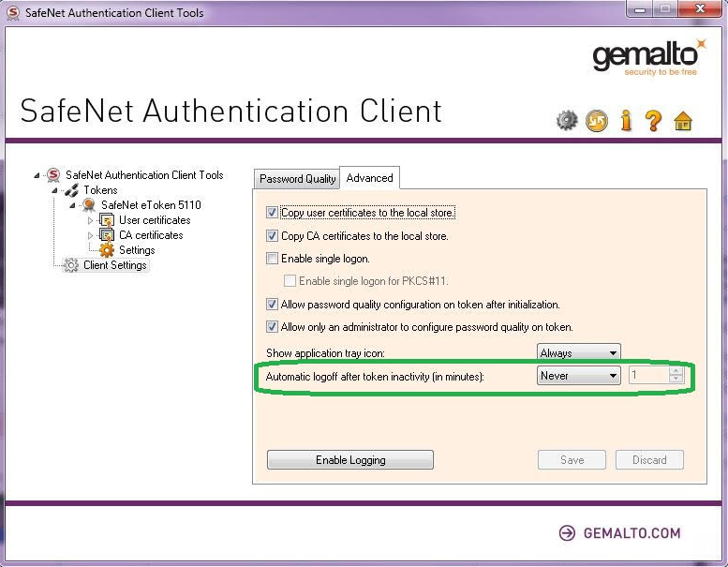Click the Discard button

tap(649, 460)
